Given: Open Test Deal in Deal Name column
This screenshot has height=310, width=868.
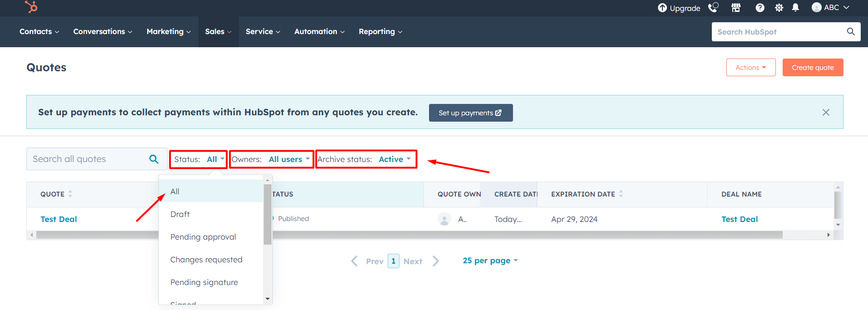Looking at the screenshot, I should tap(740, 219).
